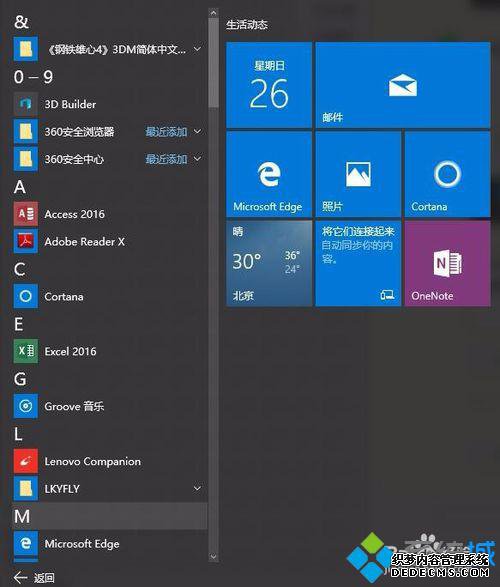The image size is (500, 587).
Task: Click the 360安全浏览器 text label
Action: [79, 131]
